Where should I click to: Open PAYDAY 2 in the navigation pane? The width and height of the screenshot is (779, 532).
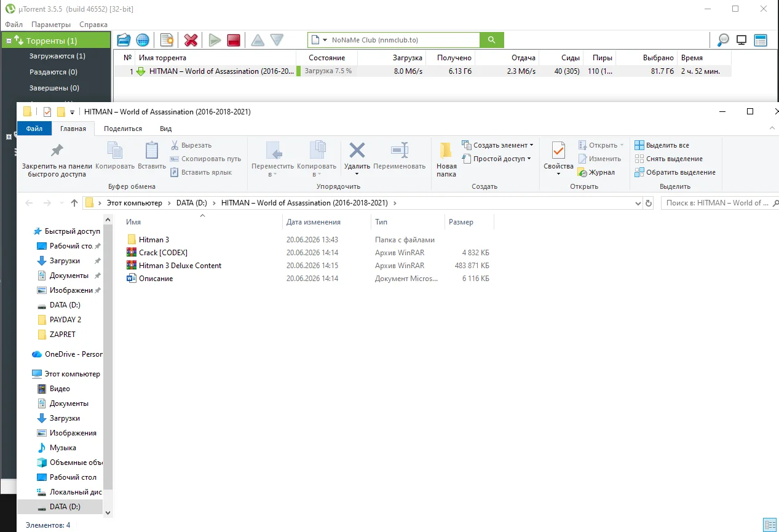65,320
